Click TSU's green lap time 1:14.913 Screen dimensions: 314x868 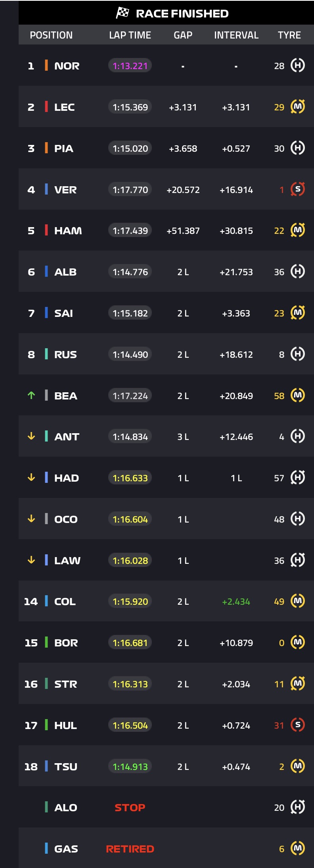click(130, 767)
